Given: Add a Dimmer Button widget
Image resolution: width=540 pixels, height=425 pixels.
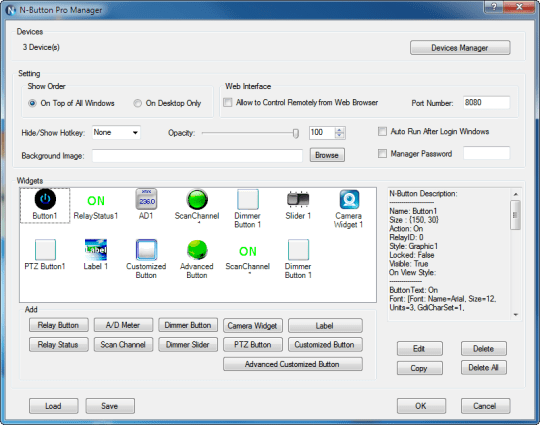Looking at the screenshot, I should pos(188,325).
